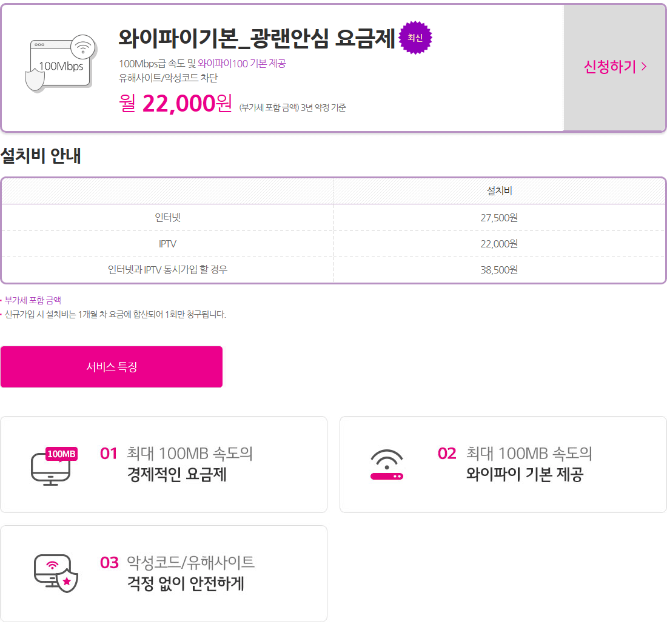Image resolution: width=667 pixels, height=644 pixels.
Task: Click the 월 22,000원 price text
Action: pyautogui.click(x=176, y=104)
